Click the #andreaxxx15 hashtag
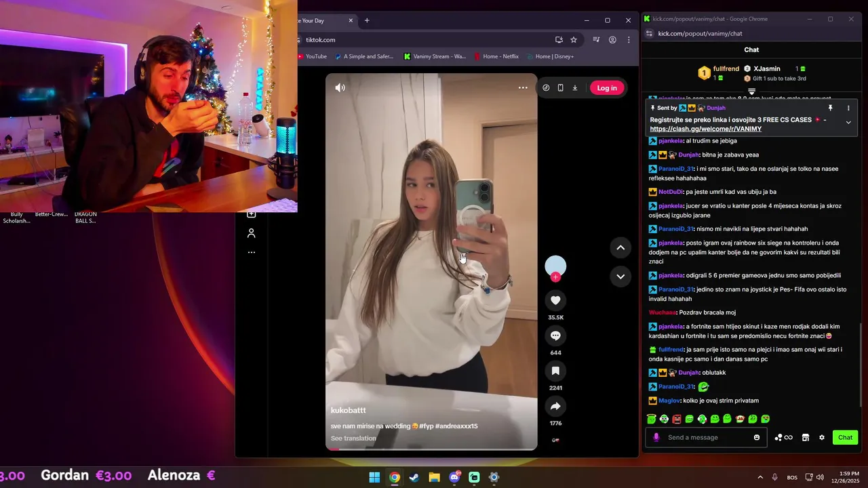Screen dimensions: 868x488 coord(456,426)
